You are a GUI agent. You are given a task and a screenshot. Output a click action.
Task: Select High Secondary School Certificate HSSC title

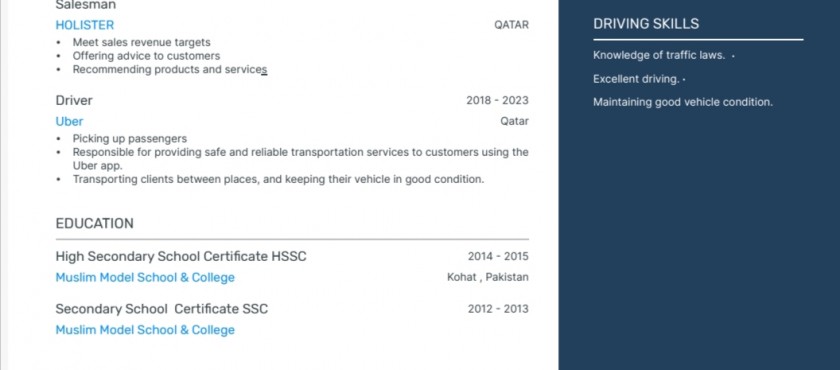click(181, 256)
